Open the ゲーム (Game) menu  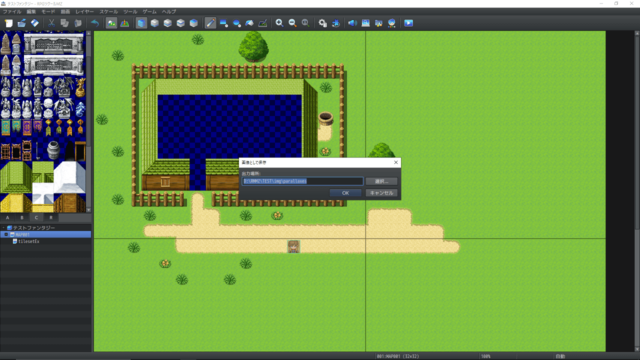[149, 12]
